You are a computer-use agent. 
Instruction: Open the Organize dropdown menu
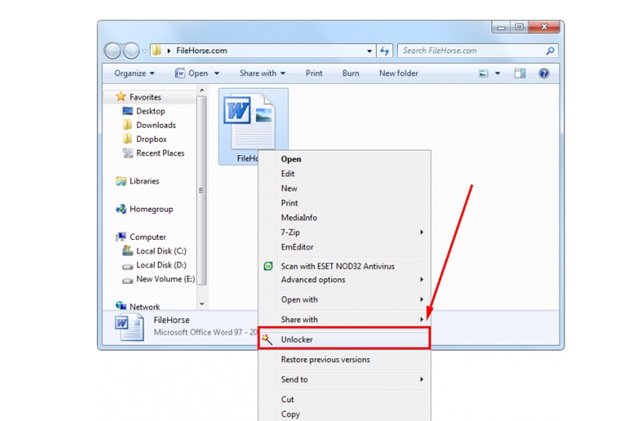134,73
